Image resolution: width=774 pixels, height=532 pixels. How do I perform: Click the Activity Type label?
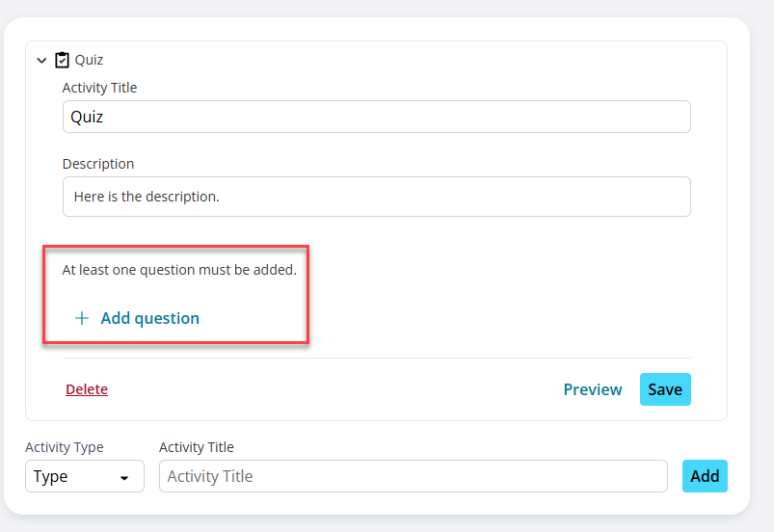point(65,447)
